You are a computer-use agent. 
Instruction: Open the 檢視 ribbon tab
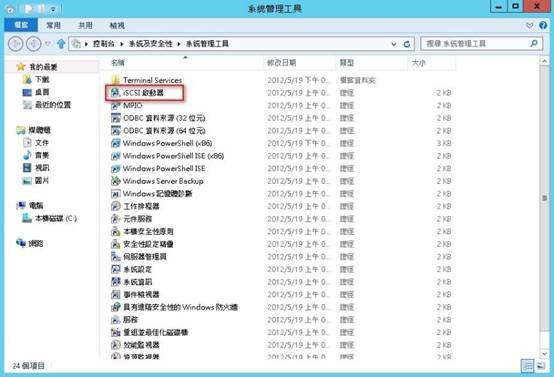pyautogui.click(x=117, y=25)
